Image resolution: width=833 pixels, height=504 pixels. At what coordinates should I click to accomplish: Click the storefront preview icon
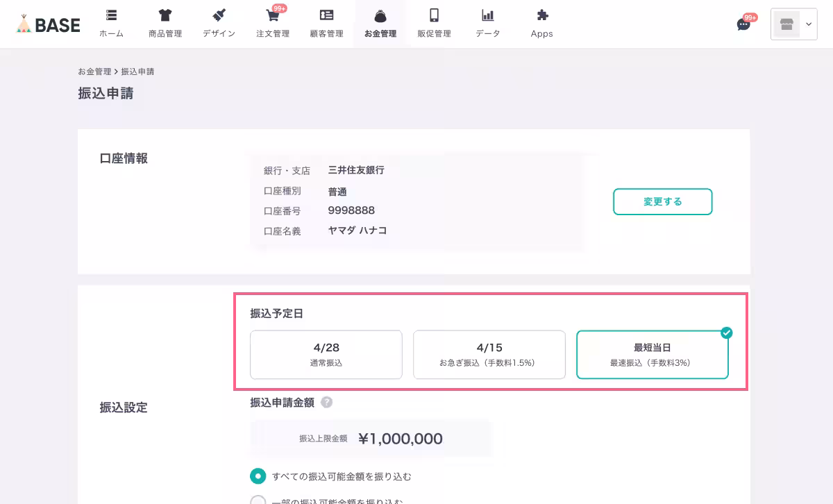click(x=786, y=24)
